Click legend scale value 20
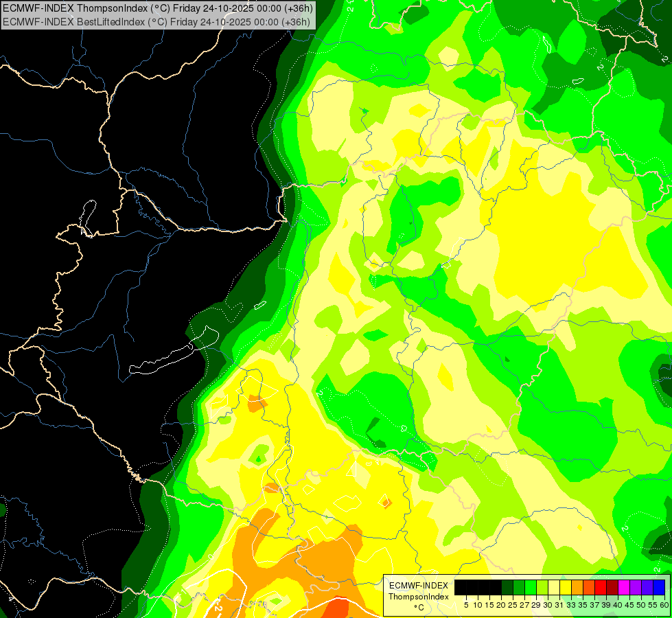This screenshot has width=672, height=618. tap(502, 605)
